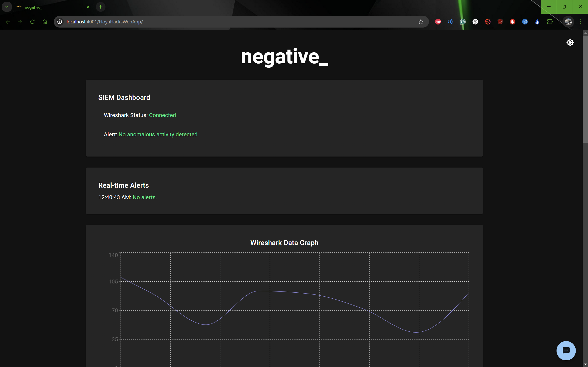Open the blue water drop extension
This screenshot has height=367, width=588.
pos(537,22)
